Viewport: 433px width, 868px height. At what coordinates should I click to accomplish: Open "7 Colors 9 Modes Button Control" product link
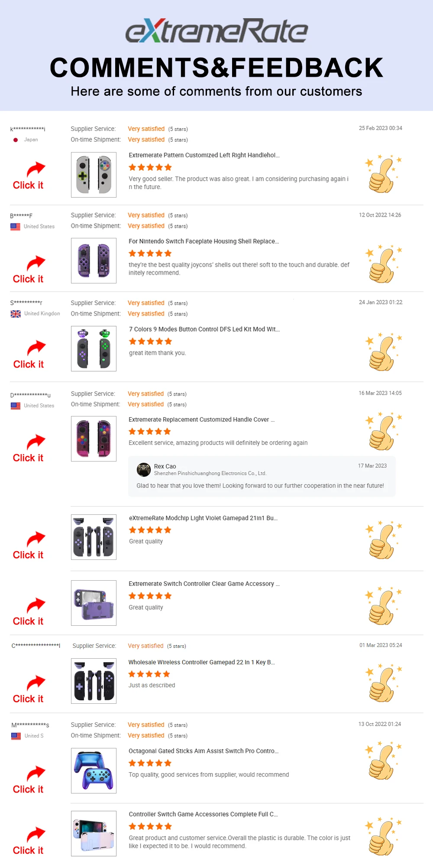pos(204,329)
